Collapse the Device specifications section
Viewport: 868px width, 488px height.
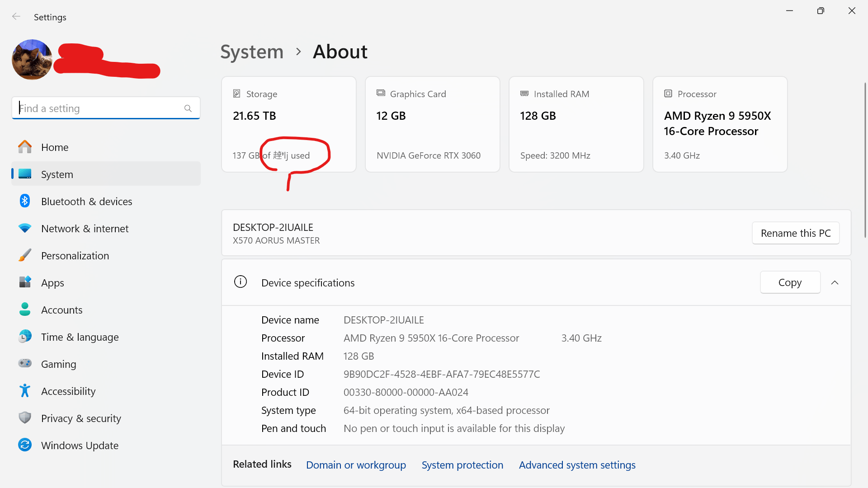835,283
